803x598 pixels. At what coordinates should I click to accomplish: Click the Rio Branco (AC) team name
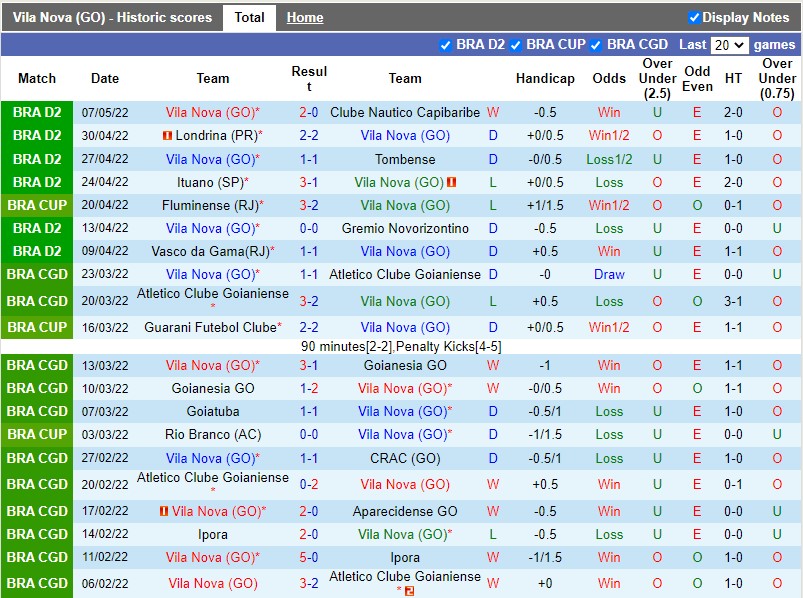pos(212,434)
